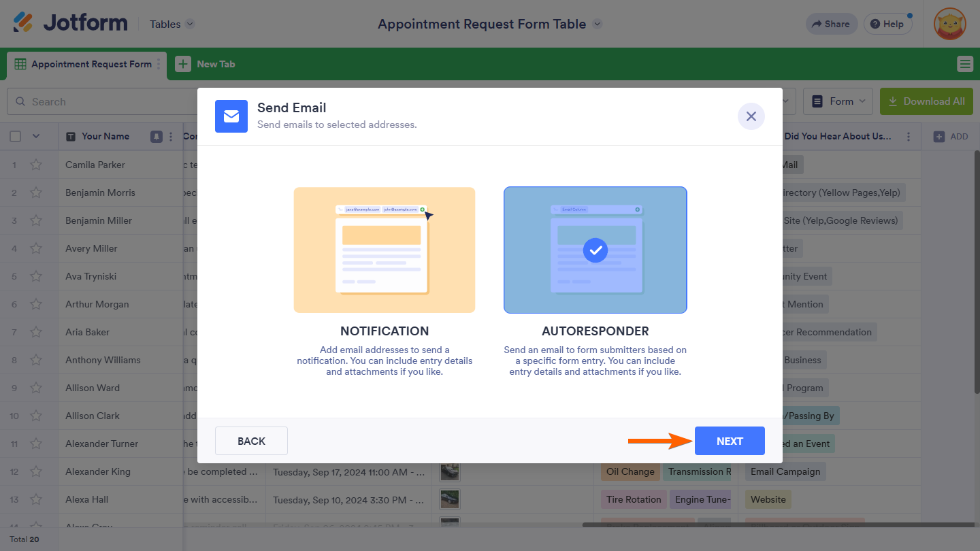Screen dimensions: 980x551
Task: Open the Form view dropdown
Action: pyautogui.click(x=838, y=101)
